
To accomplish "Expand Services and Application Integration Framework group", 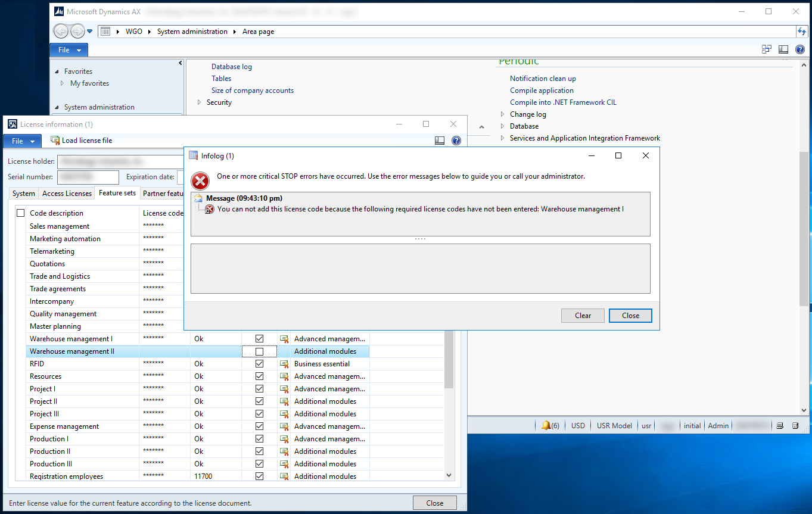I will pos(503,138).
